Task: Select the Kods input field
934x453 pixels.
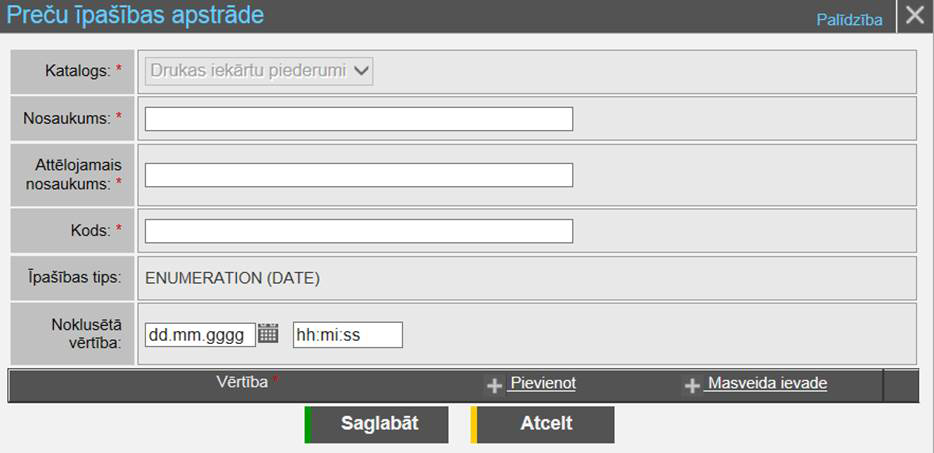Action: pyautogui.click(x=358, y=231)
